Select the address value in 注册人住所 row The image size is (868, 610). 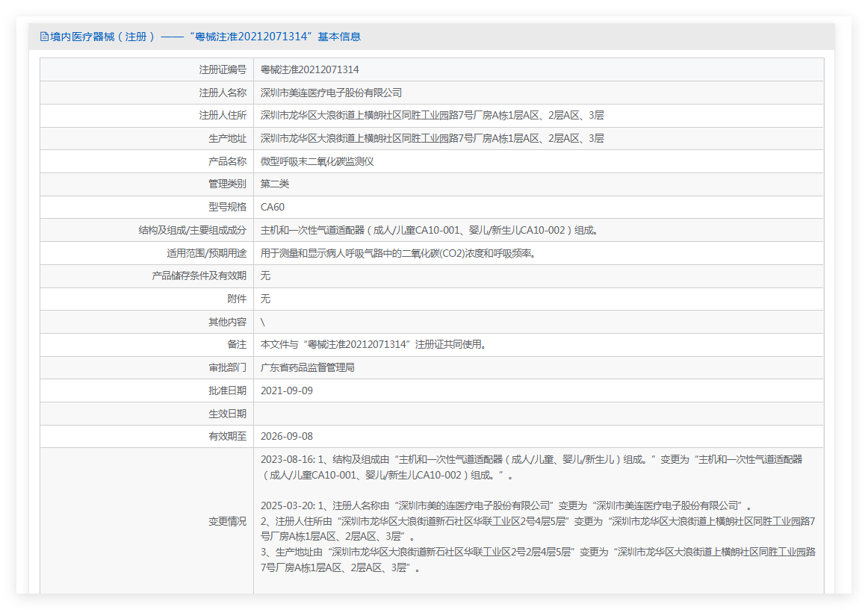point(432,115)
